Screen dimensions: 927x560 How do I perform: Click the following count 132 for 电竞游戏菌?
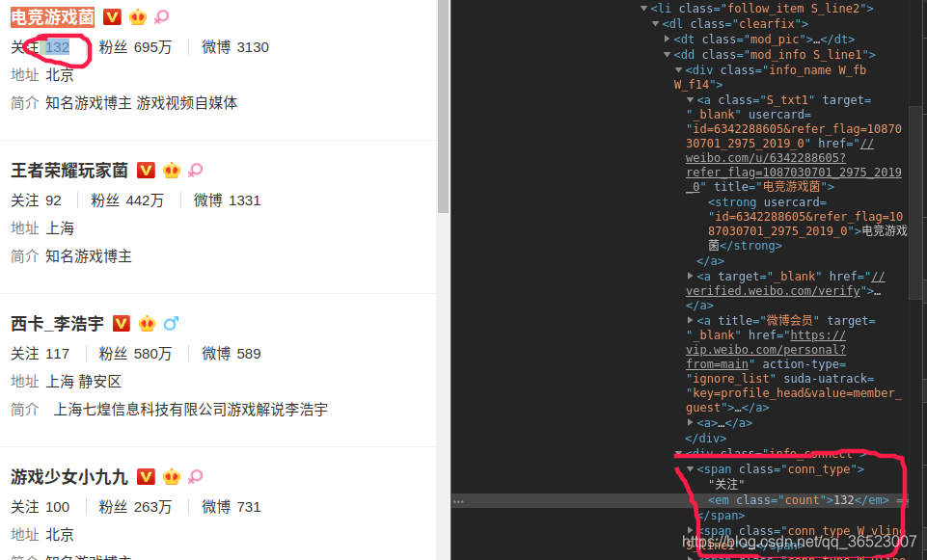(x=57, y=47)
